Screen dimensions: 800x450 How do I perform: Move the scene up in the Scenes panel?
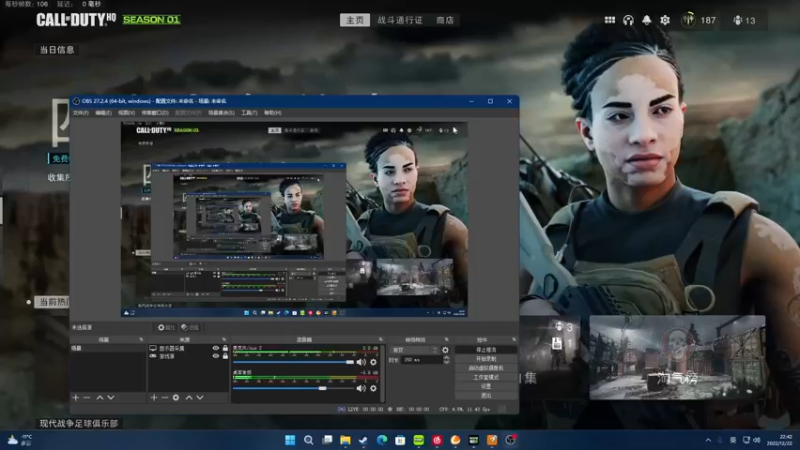point(100,397)
